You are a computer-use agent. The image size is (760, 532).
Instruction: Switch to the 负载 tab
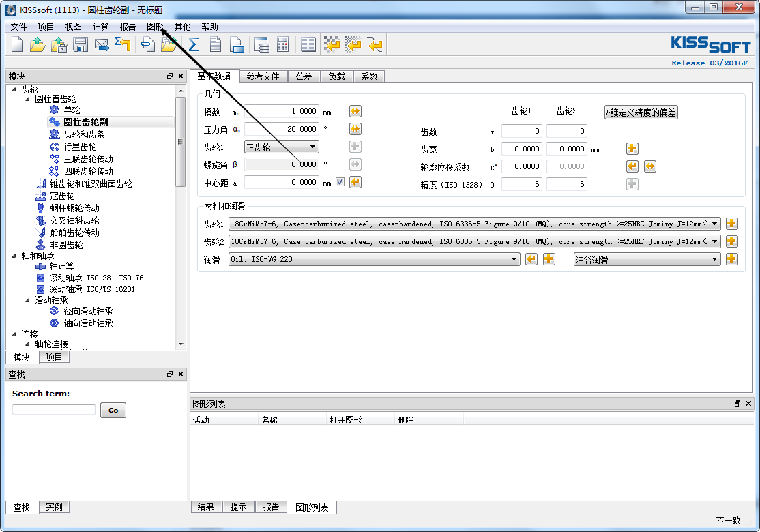click(336, 76)
